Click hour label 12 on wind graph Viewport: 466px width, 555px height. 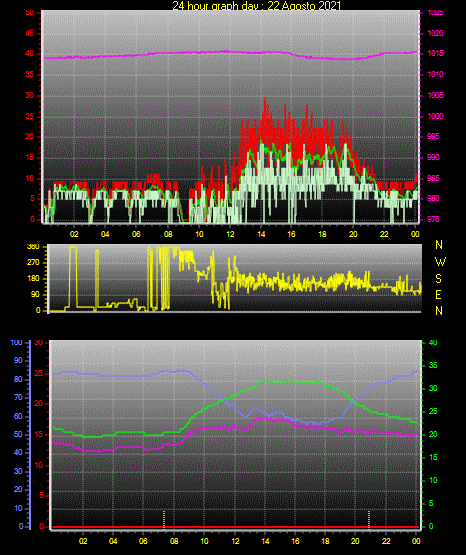pos(230,234)
